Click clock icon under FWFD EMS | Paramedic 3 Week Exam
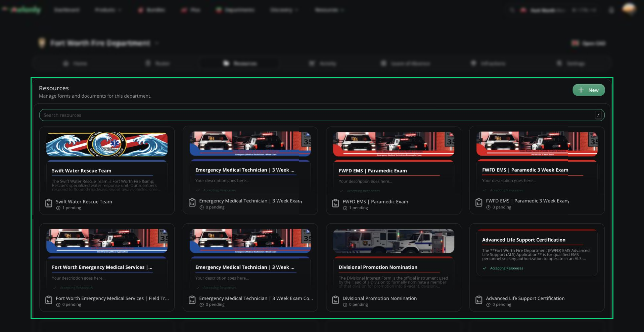Viewport: 644px width, 332px height. [489, 207]
